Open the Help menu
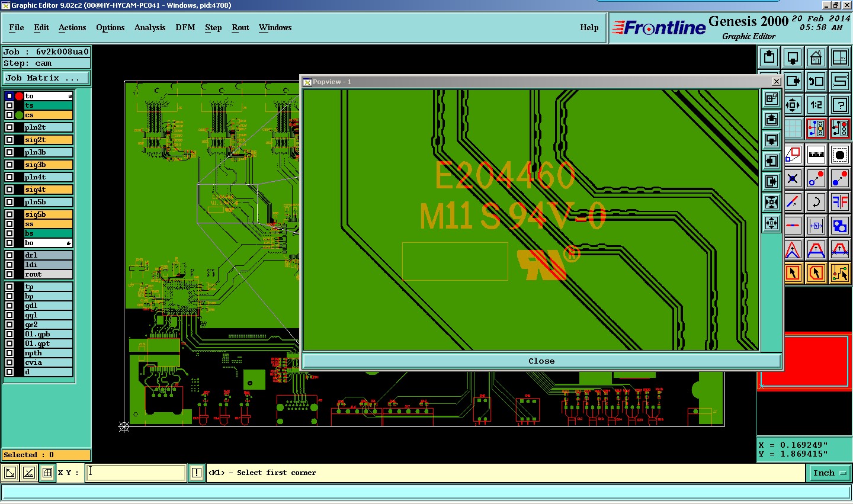 point(589,27)
